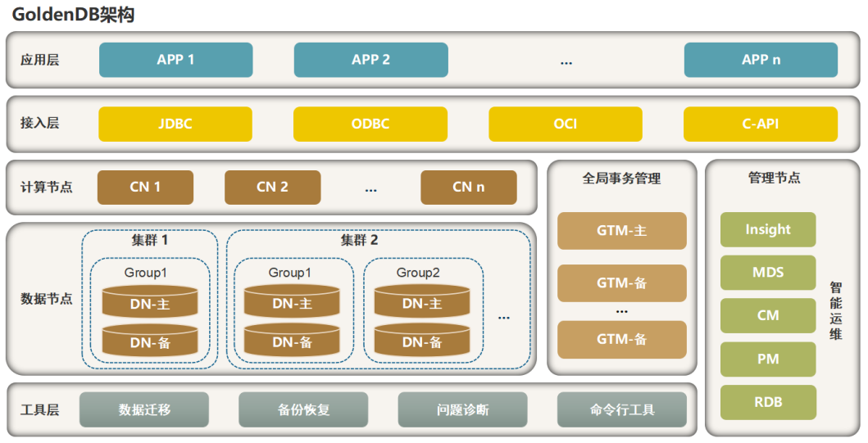Click Group1 label inside 集群 1
Viewport: 868px width, 443px height.
(146, 273)
